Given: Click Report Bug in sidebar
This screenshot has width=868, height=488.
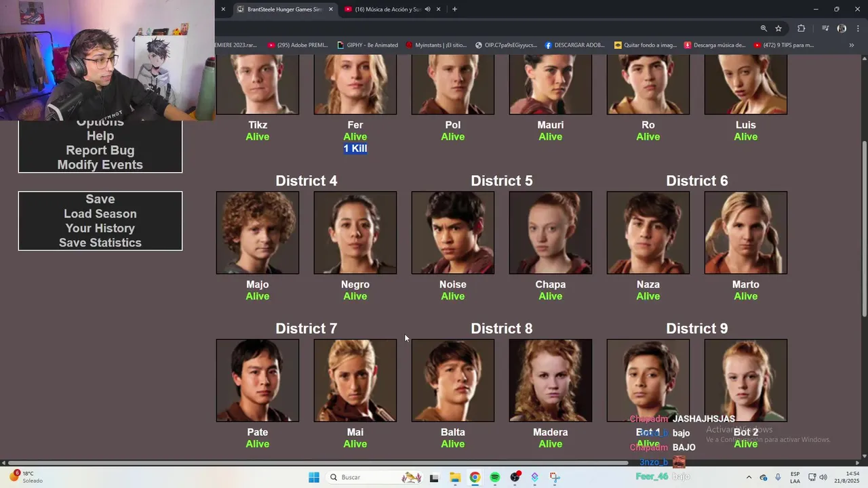Looking at the screenshot, I should click(x=100, y=150).
